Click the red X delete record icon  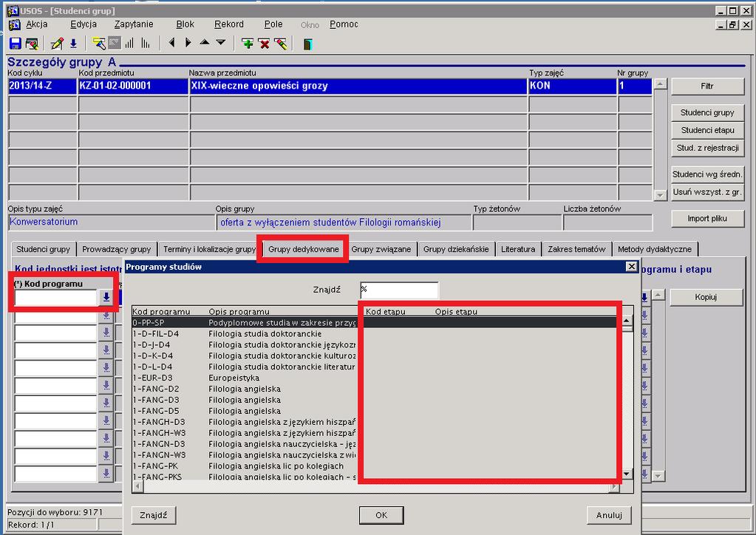[265, 44]
